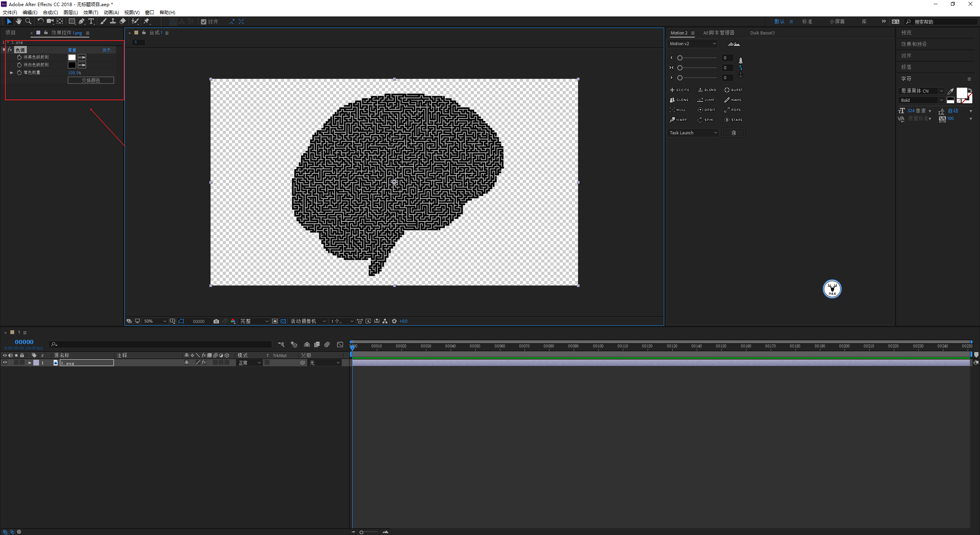The height and width of the screenshot is (535, 980).
Task: Open the composition mini-flowchart icon in timeline
Action: [281, 344]
